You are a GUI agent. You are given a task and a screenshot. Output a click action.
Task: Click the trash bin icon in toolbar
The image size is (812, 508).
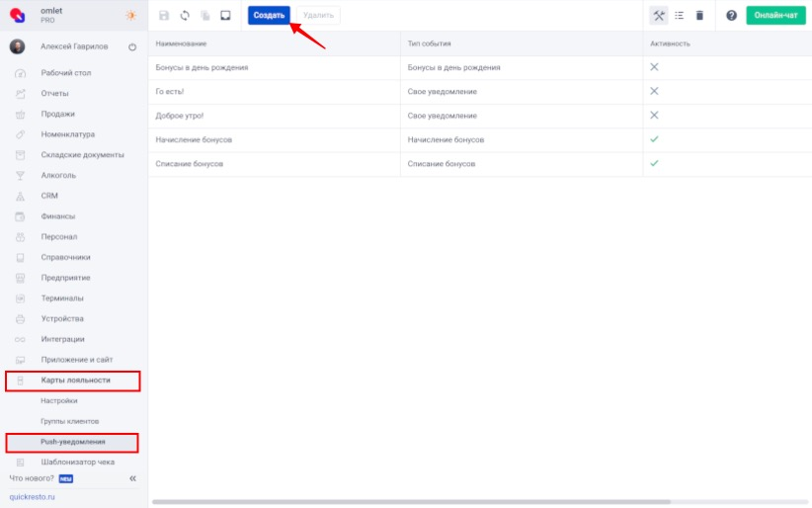pyautogui.click(x=699, y=16)
